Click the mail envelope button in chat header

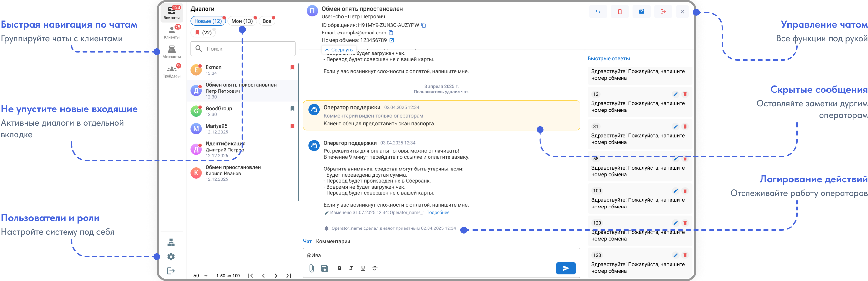(641, 12)
